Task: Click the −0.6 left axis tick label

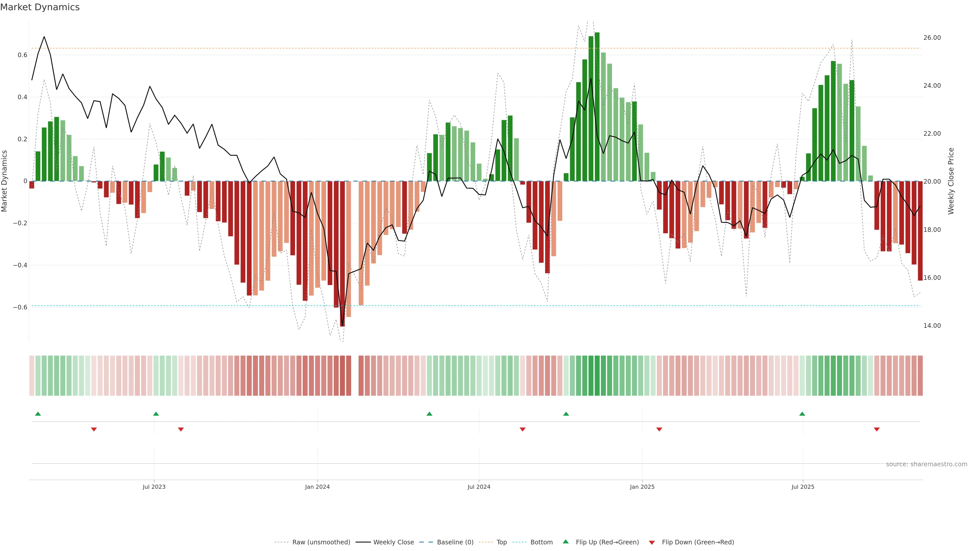Action: [x=20, y=307]
